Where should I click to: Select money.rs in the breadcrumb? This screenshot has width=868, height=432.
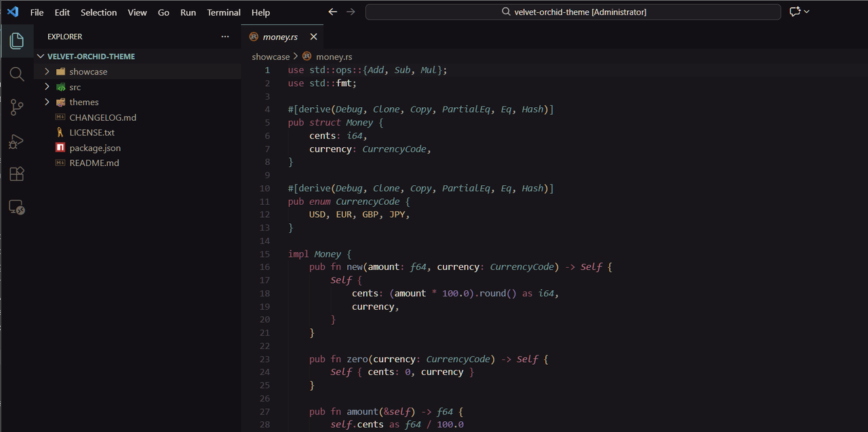pos(334,57)
